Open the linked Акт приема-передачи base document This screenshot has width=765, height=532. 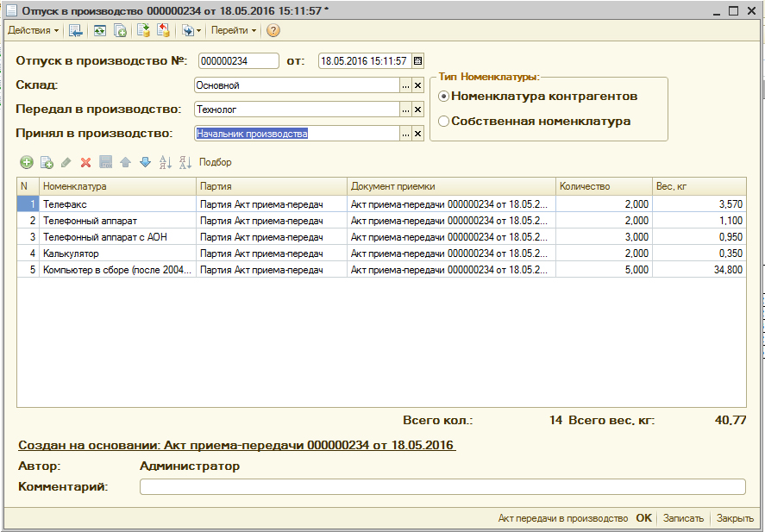[236, 445]
